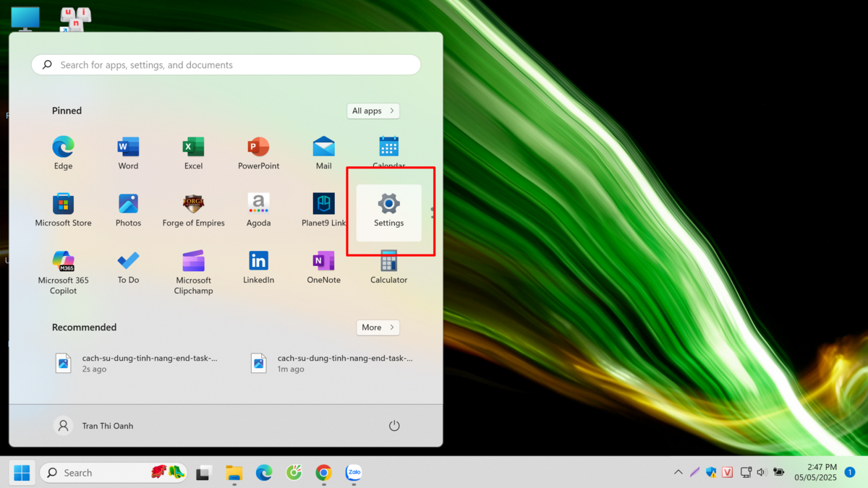Open the LinkedIn app
This screenshot has width=868, height=488.
coord(258,267)
